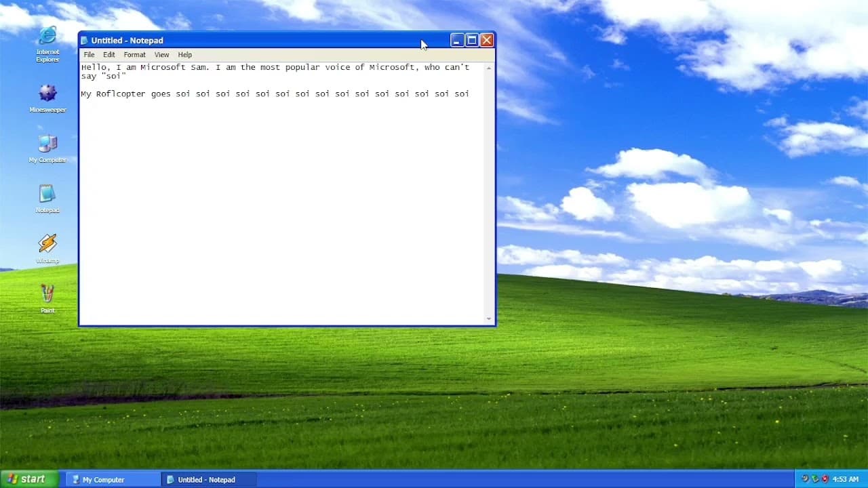
Task: Select the Minesweeper desktop icon
Action: click(x=47, y=98)
